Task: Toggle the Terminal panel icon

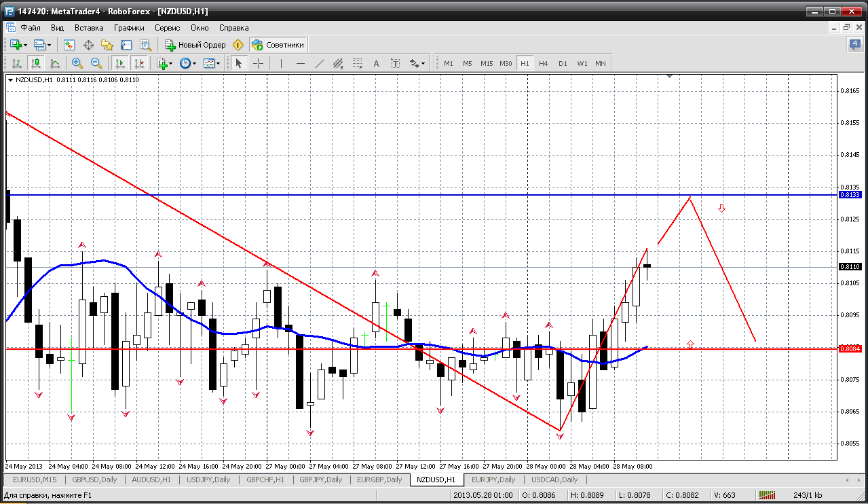Action: (x=126, y=45)
